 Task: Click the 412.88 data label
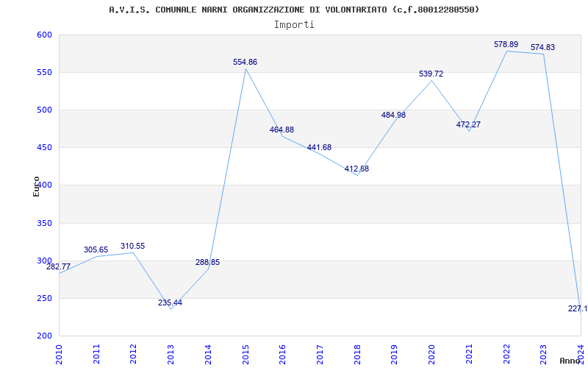(x=356, y=169)
